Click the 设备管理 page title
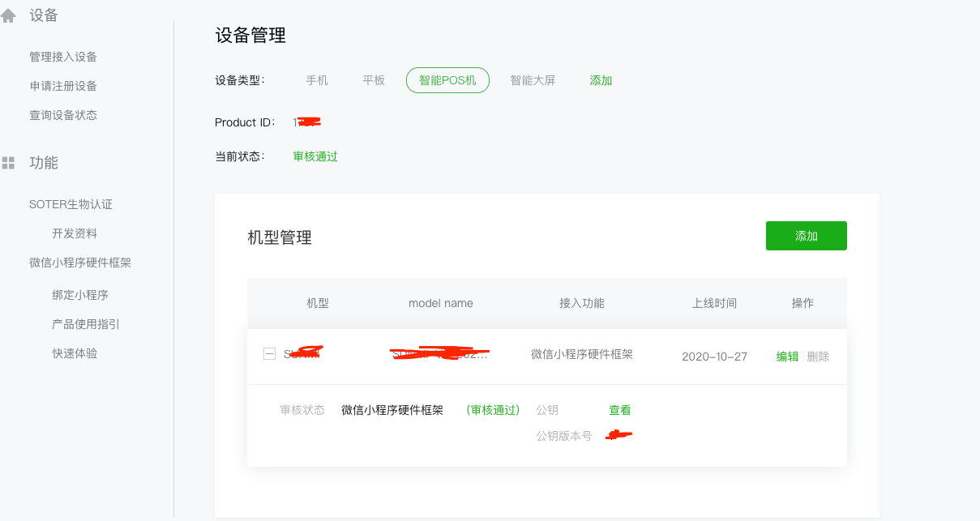980x521 pixels. (250, 35)
